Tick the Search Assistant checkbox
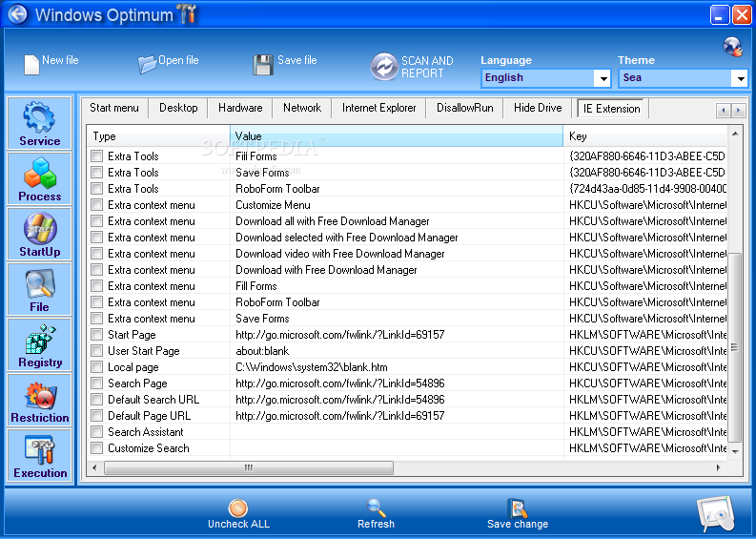 (97, 431)
